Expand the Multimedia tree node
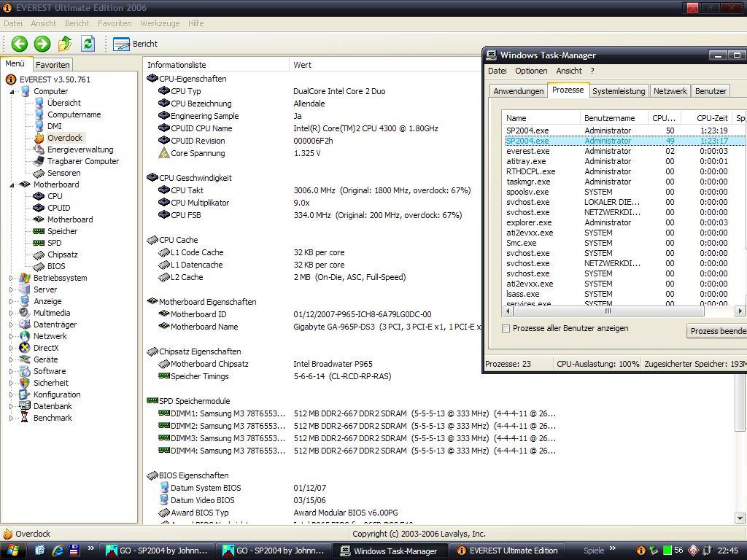This screenshot has height=560, width=747. pos(12,313)
